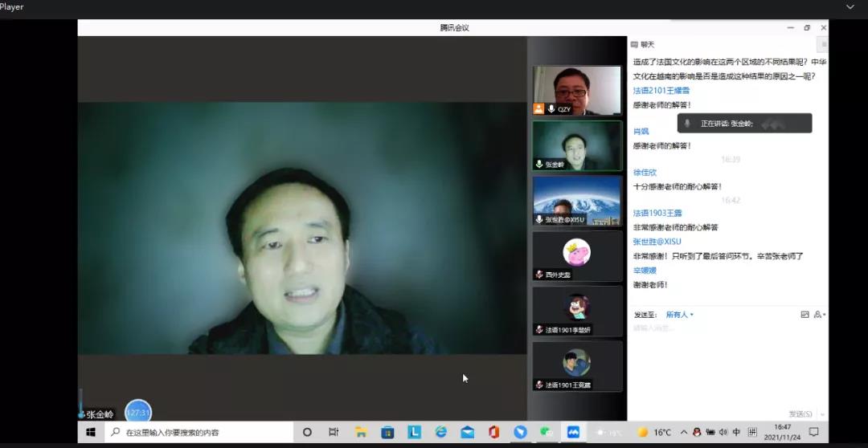This screenshot has height=448, width=868.
Task: Select the 张世胜@XISU video thumbnail
Action: [x=577, y=200]
